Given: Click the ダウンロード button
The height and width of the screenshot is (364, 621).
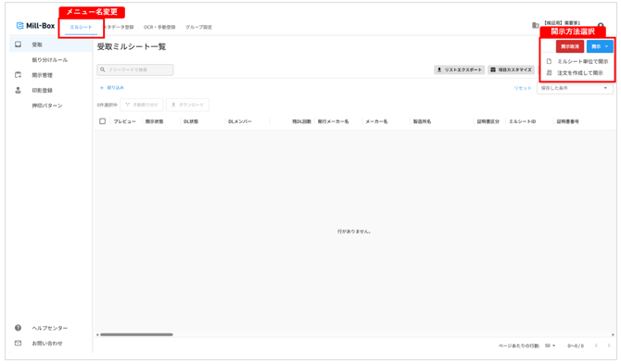Looking at the screenshot, I should coord(188,105).
